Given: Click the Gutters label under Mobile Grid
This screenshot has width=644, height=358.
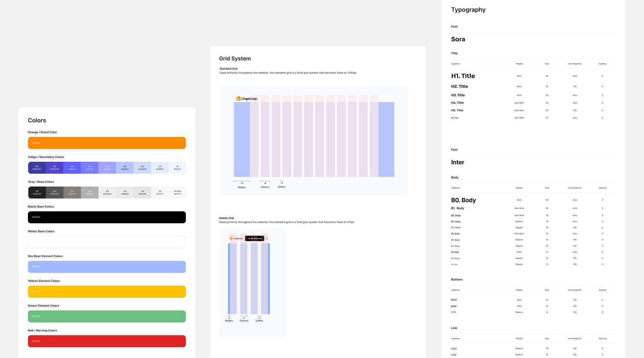Looking at the screenshot, I should click(259, 321).
